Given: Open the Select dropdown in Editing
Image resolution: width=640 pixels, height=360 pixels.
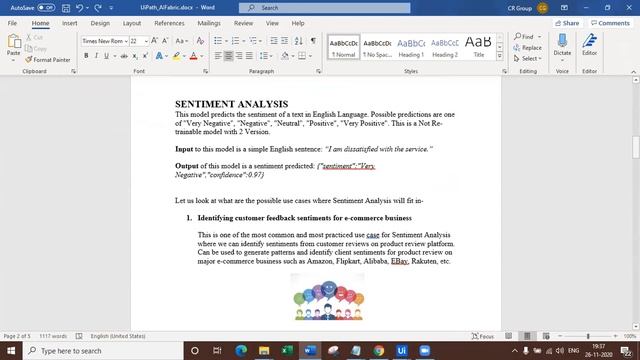Looking at the screenshot, I should pyautogui.click(x=527, y=59).
